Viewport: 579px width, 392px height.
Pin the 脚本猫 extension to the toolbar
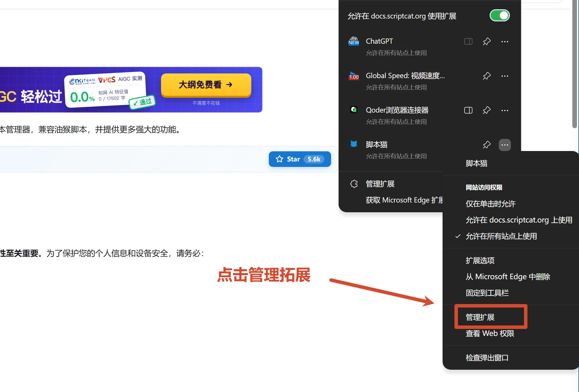pos(487,145)
